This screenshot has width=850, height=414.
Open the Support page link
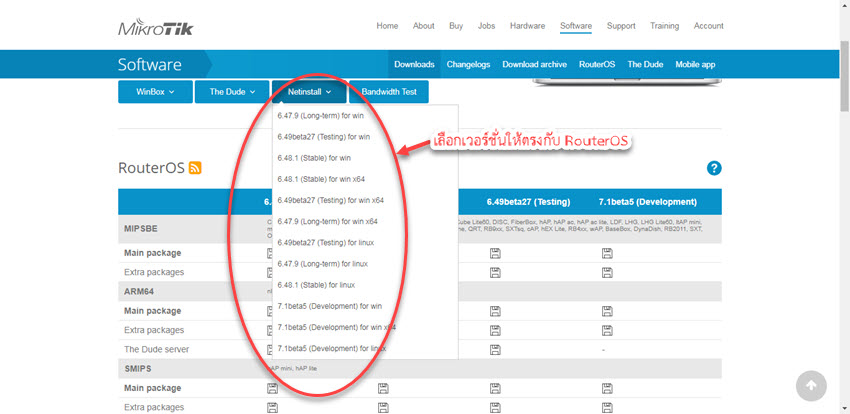(x=621, y=26)
